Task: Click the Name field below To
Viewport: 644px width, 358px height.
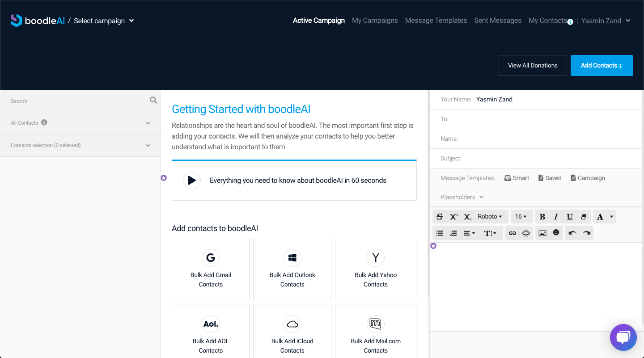Action: point(536,139)
